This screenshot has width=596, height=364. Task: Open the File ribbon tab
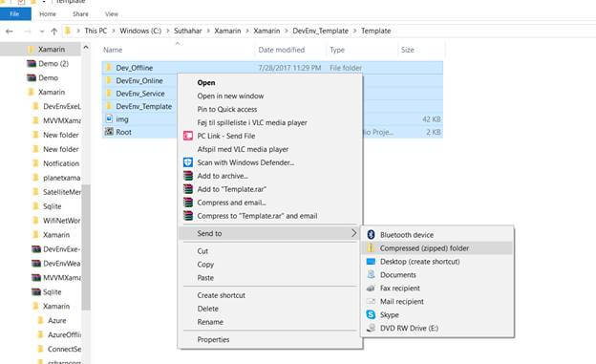click(15, 14)
